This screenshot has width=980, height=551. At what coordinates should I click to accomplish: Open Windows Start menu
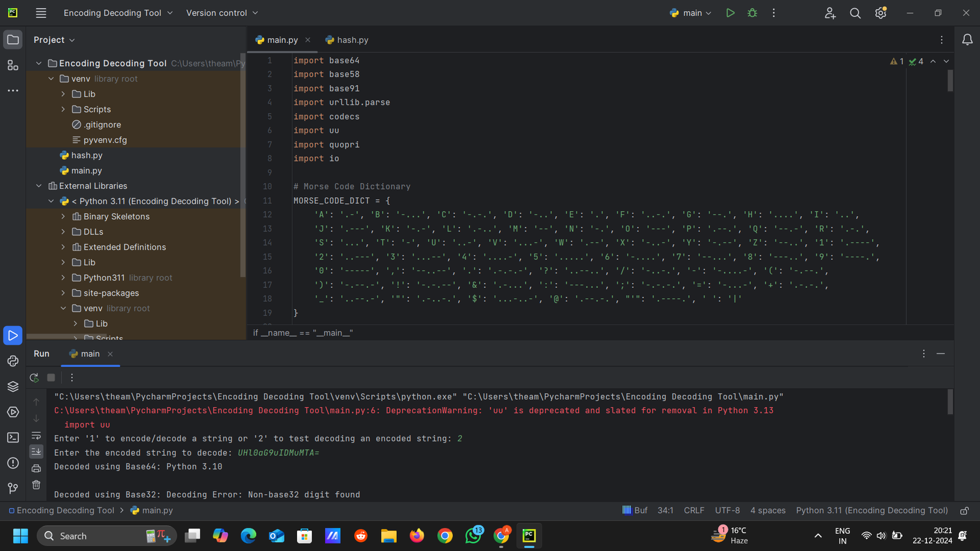click(20, 536)
